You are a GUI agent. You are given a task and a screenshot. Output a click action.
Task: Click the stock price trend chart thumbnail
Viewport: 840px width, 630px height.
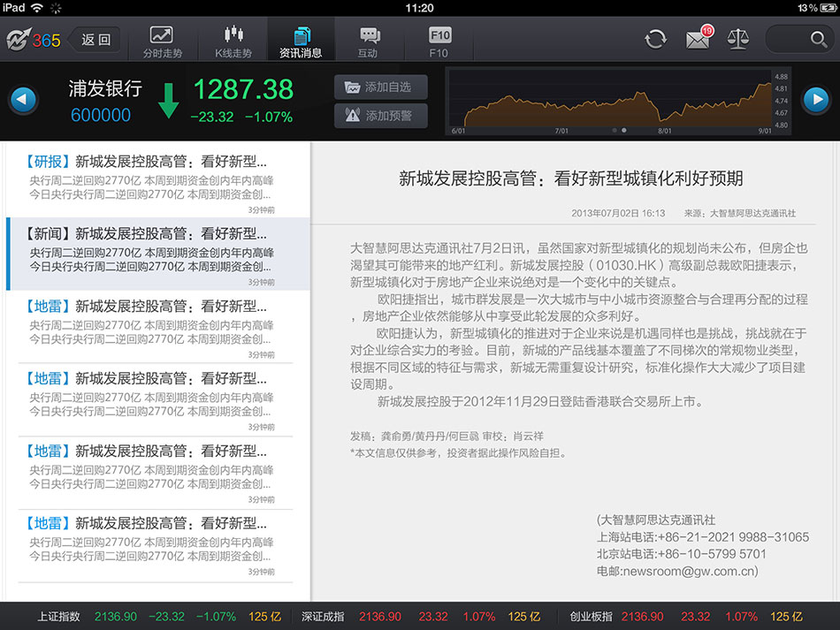[610, 100]
